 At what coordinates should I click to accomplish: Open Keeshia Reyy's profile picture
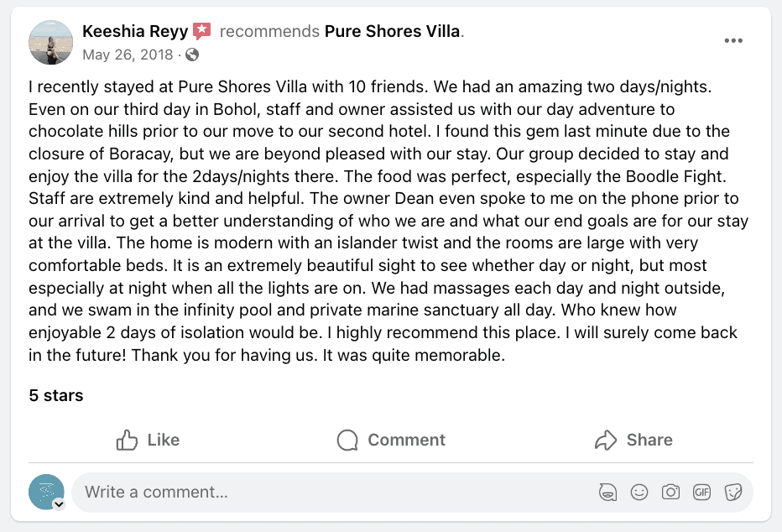pyautogui.click(x=50, y=43)
